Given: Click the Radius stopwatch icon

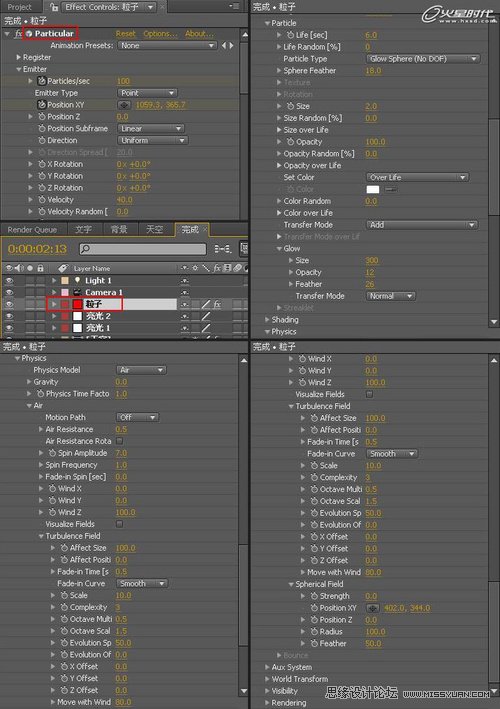Looking at the screenshot, I should (314, 632).
